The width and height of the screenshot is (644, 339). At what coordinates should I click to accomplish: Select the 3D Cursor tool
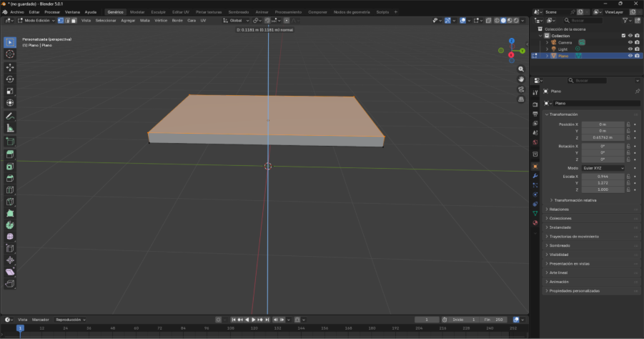click(x=10, y=54)
